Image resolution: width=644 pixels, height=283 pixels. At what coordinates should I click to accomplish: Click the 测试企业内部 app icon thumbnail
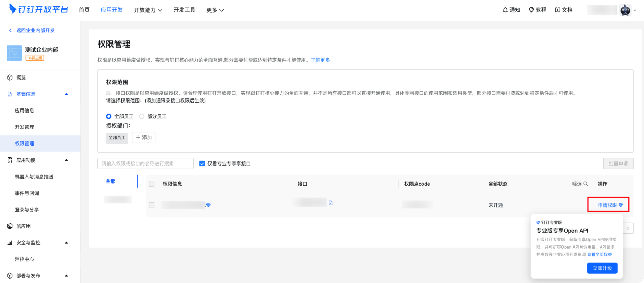[14, 53]
